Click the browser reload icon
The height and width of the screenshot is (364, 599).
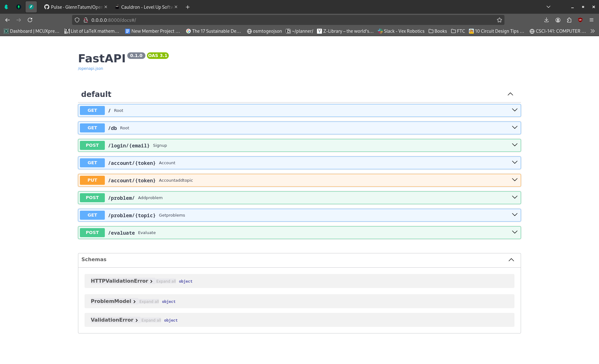[x=30, y=20]
